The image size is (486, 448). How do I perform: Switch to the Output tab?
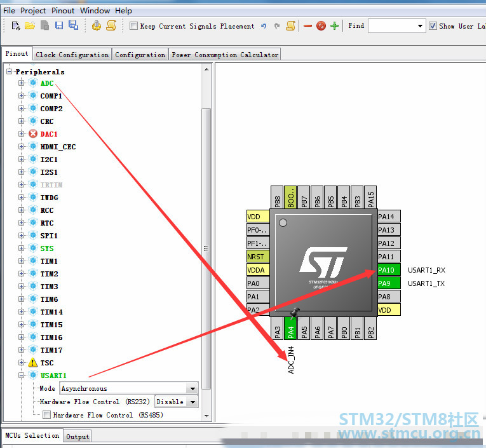click(x=78, y=436)
